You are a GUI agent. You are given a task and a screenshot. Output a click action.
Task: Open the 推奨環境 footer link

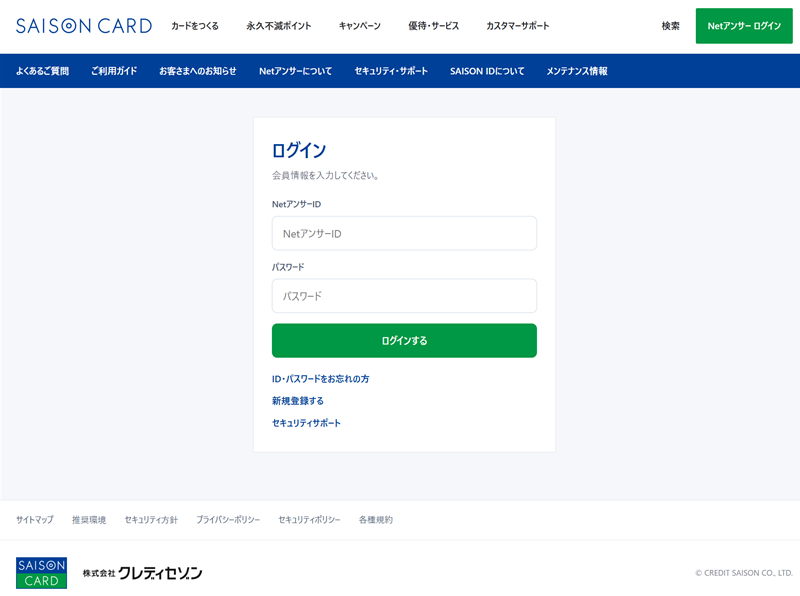89,519
